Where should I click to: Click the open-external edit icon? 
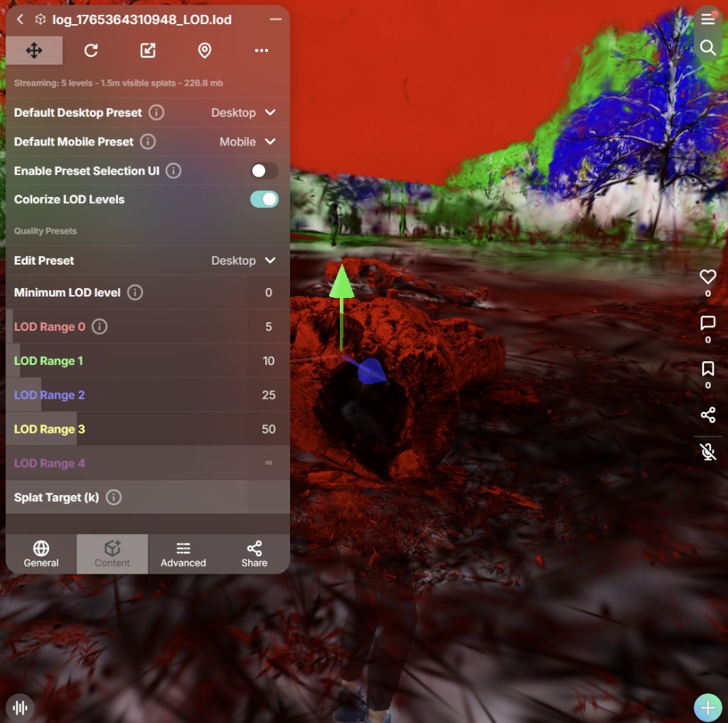(148, 51)
